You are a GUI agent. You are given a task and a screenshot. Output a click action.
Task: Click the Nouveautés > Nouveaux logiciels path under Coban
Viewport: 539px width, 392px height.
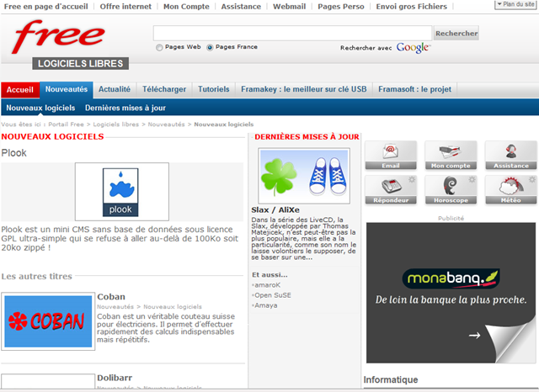coord(150,306)
